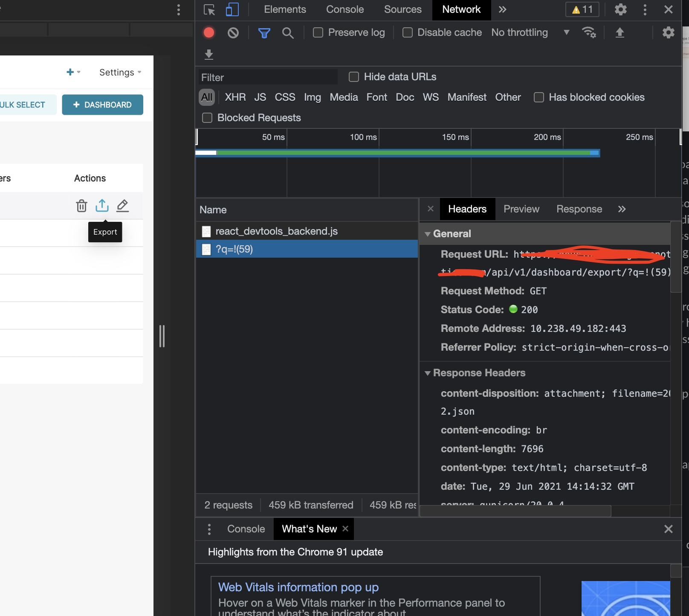Open the plus add dropdown
This screenshot has height=616, width=689.
pos(73,72)
